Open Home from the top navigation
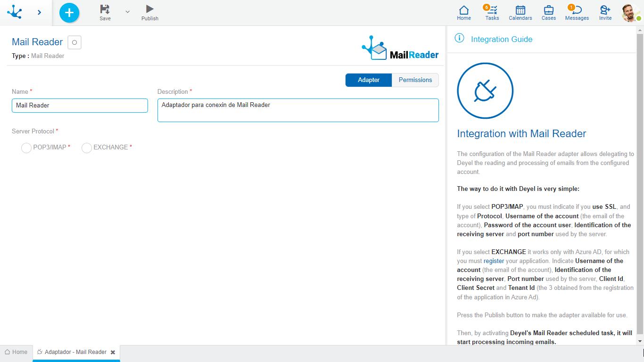The image size is (644, 362). click(464, 13)
